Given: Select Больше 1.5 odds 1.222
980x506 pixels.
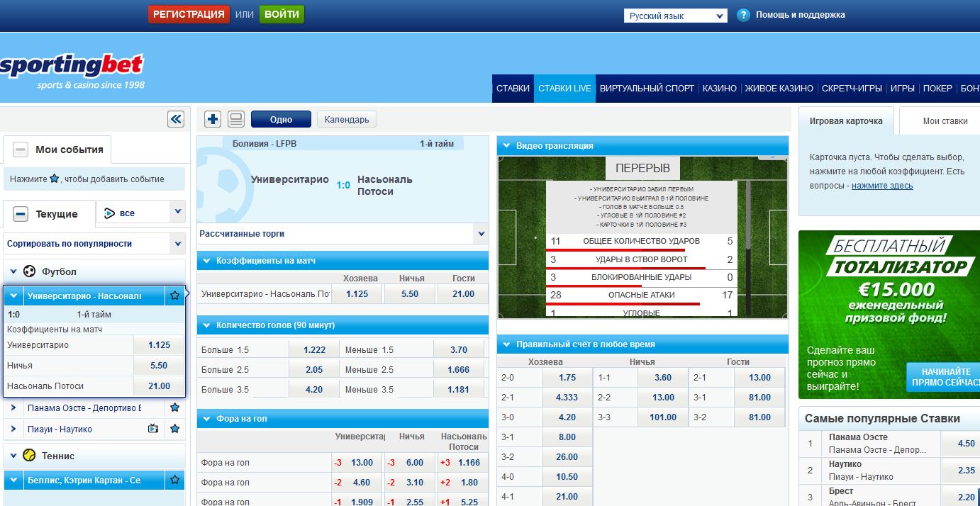Looking at the screenshot, I should (x=314, y=349).
